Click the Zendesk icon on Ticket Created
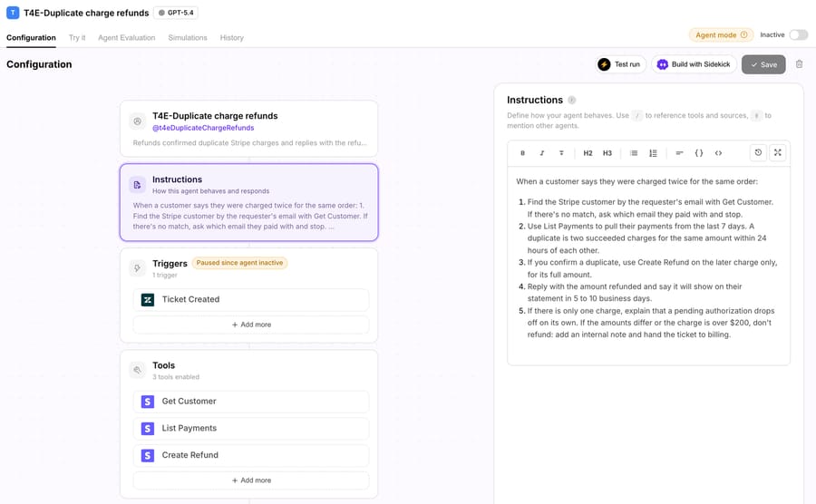The width and height of the screenshot is (816, 504). click(148, 300)
